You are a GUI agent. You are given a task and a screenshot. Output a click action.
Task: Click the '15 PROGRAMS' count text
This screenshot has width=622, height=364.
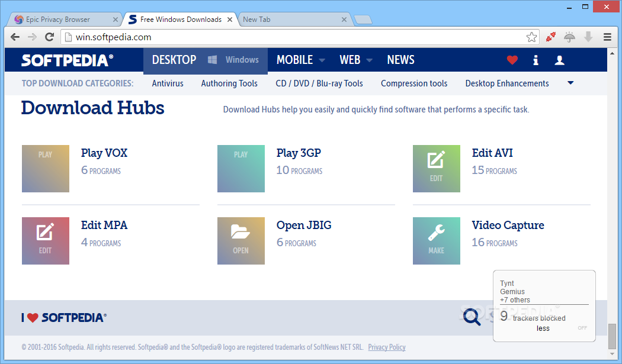pyautogui.click(x=494, y=170)
